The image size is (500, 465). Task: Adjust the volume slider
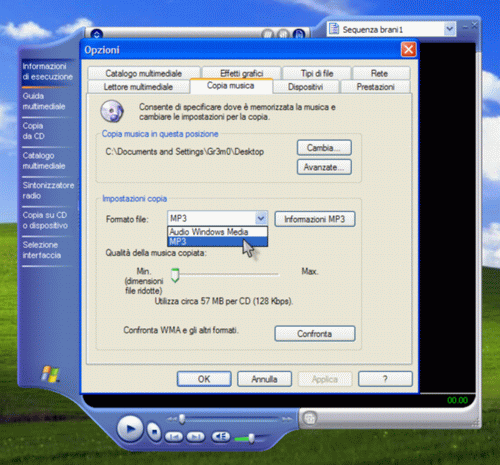pos(252,438)
